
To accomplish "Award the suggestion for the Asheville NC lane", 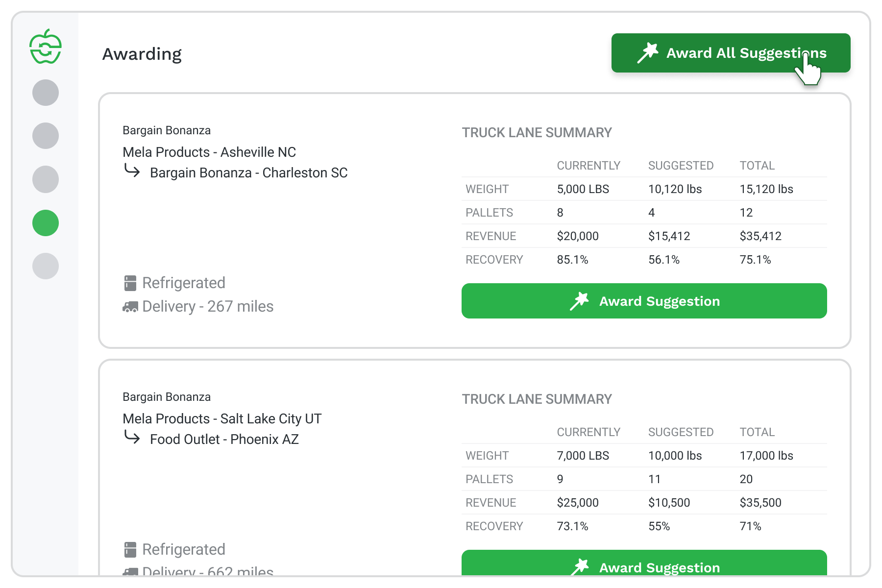I will click(644, 301).
